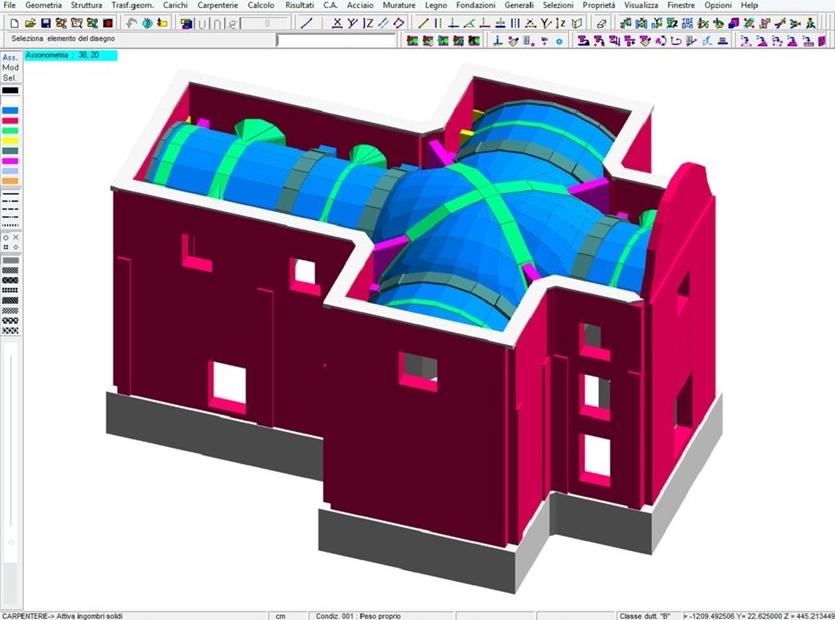The width and height of the screenshot is (835, 620).
Task: Expand the Visualizza menu
Action: tap(648, 6)
